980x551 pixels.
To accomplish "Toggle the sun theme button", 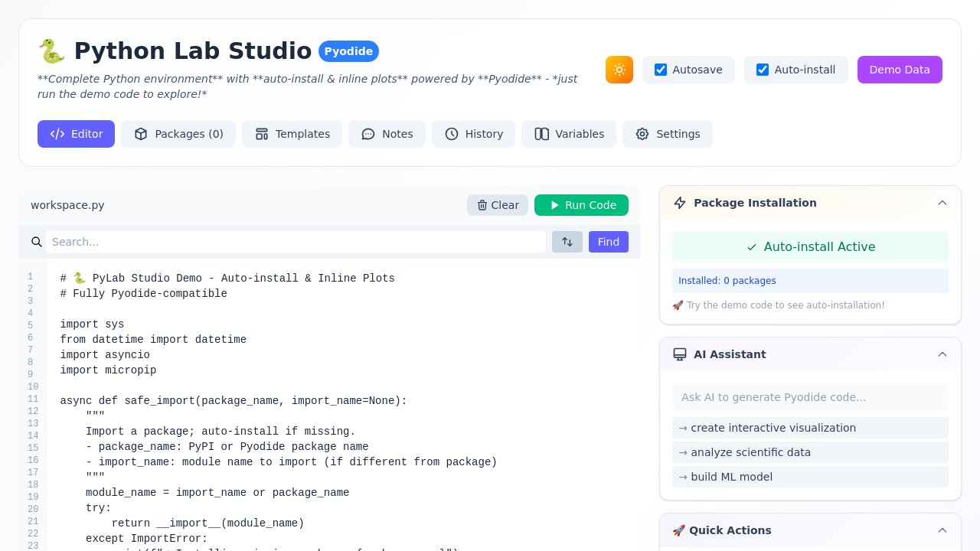I will pyautogui.click(x=619, y=70).
